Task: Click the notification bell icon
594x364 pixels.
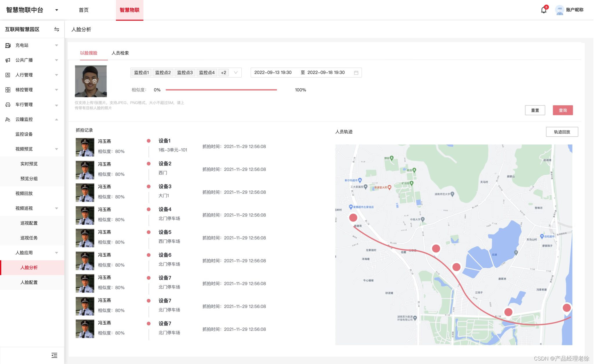Action: [x=544, y=10]
